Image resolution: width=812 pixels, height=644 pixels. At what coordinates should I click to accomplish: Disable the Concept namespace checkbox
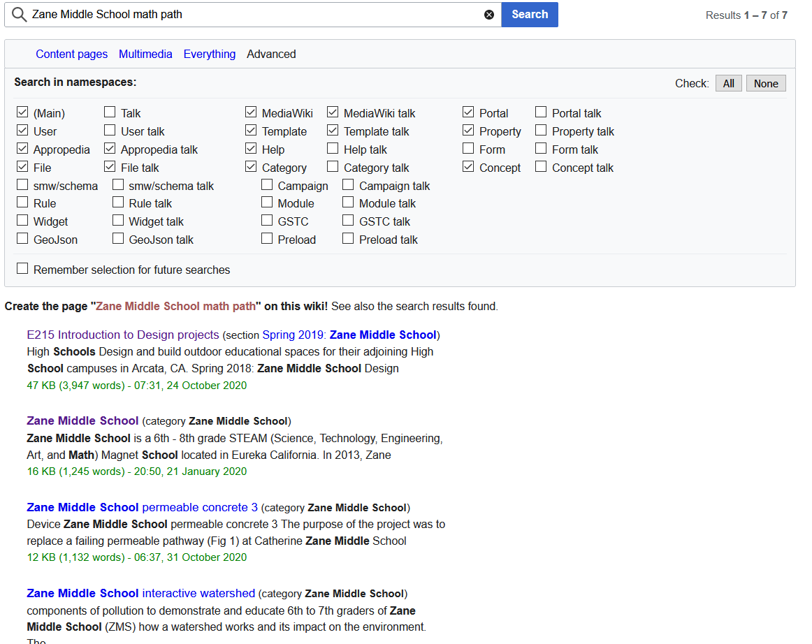click(x=468, y=167)
